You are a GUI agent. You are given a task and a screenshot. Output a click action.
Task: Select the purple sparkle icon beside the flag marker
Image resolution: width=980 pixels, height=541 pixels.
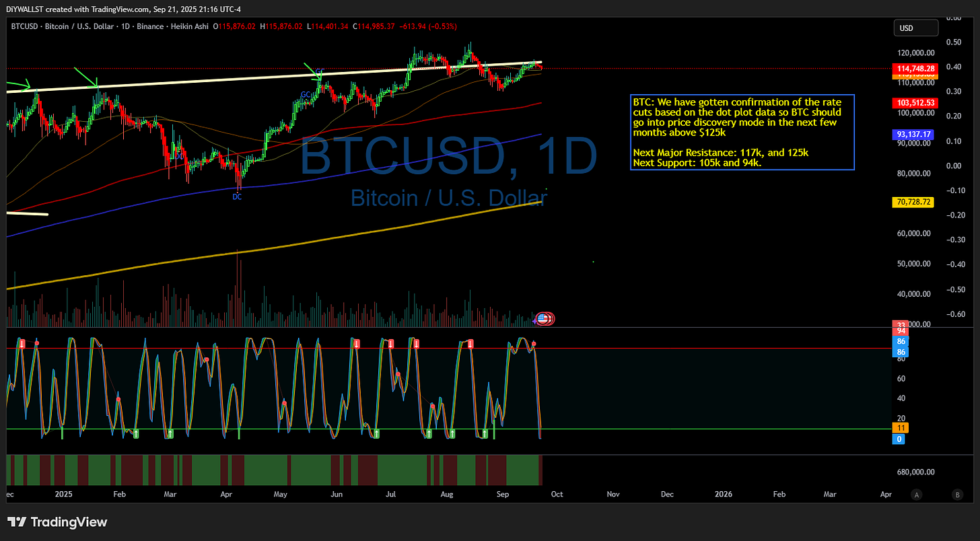tap(535, 320)
